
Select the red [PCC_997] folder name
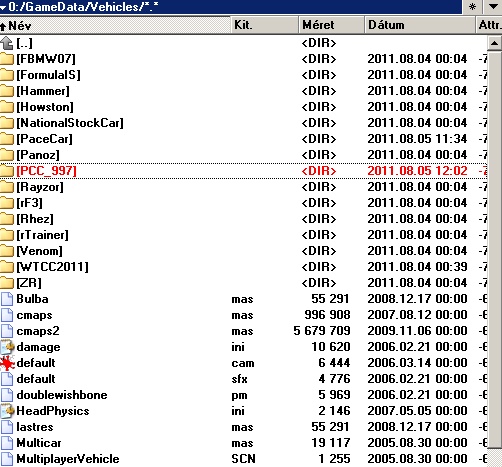coord(47,171)
